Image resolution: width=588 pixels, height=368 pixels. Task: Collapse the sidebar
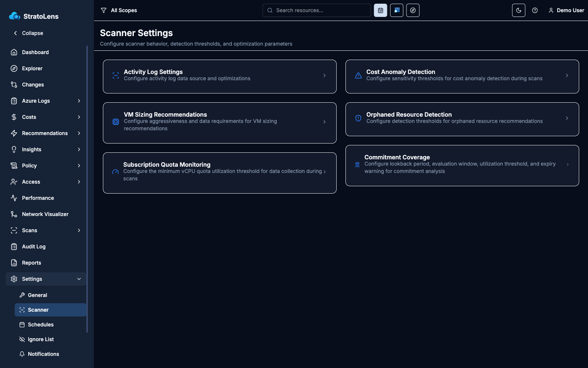[28, 33]
